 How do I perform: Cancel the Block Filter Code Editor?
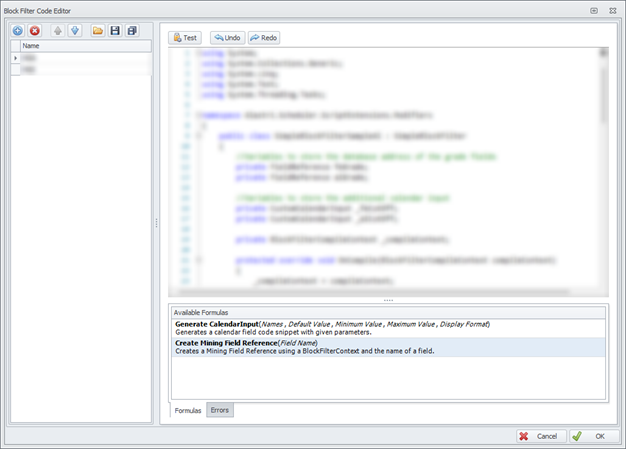[541, 436]
